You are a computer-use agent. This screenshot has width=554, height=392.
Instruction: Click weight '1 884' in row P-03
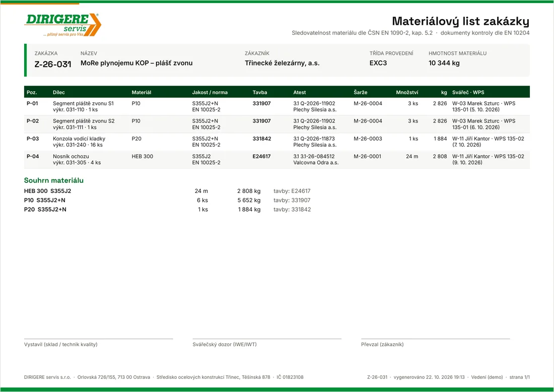coord(440,139)
